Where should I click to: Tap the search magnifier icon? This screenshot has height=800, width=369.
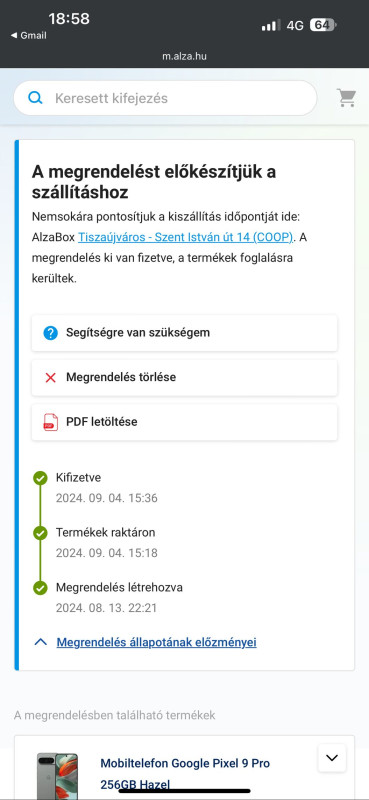pyautogui.click(x=35, y=98)
